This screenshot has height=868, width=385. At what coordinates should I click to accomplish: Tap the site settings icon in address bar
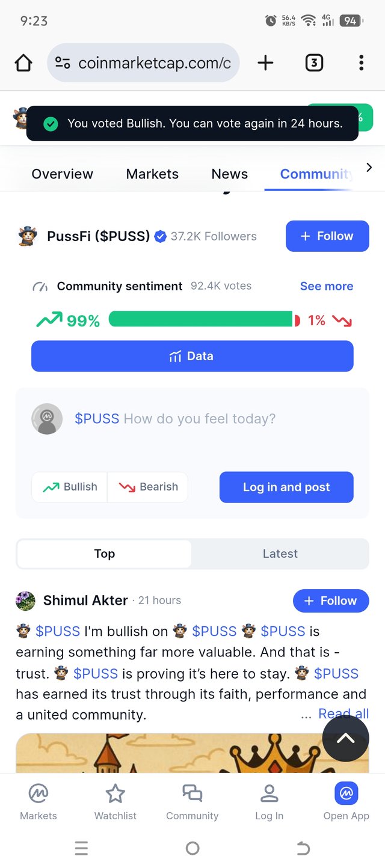coord(63,63)
